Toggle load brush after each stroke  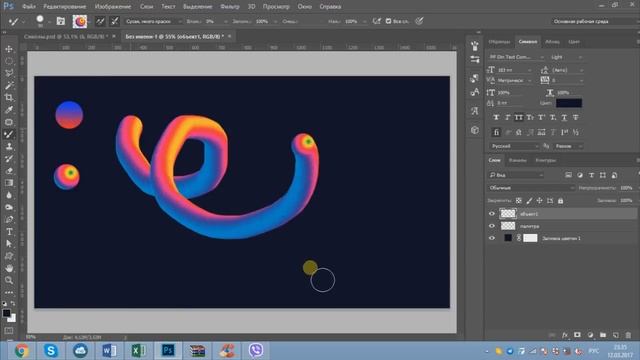tap(100, 21)
